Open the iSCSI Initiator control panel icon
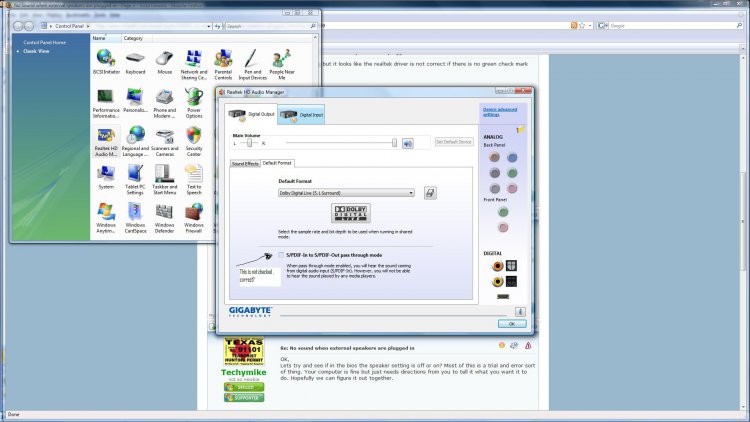The height and width of the screenshot is (422, 750). tap(106, 62)
